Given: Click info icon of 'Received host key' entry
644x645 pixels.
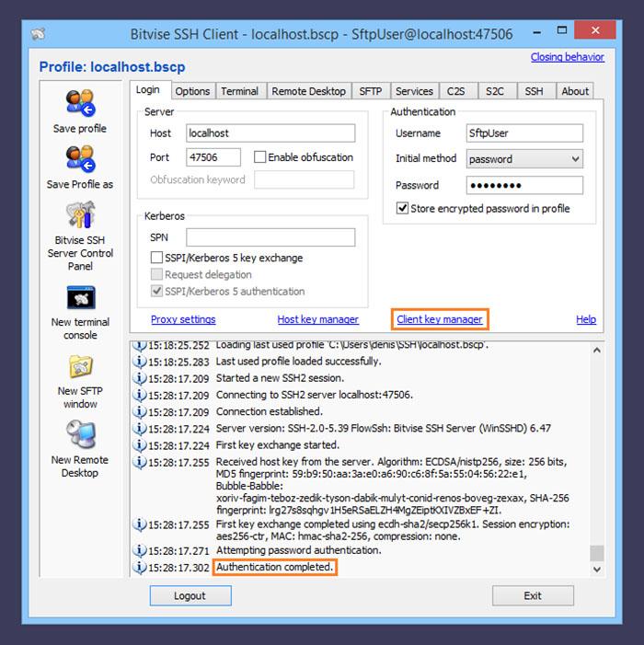Looking at the screenshot, I should (x=140, y=462).
